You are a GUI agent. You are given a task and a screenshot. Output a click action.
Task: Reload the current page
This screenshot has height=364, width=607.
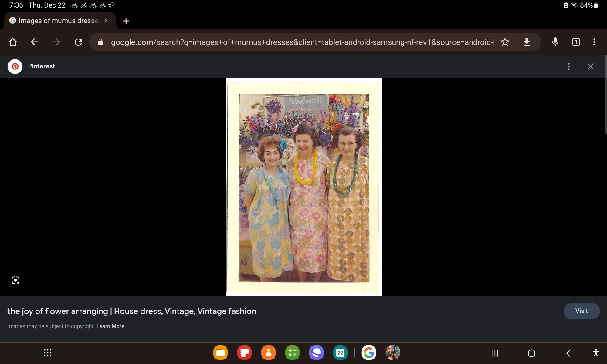tap(78, 42)
